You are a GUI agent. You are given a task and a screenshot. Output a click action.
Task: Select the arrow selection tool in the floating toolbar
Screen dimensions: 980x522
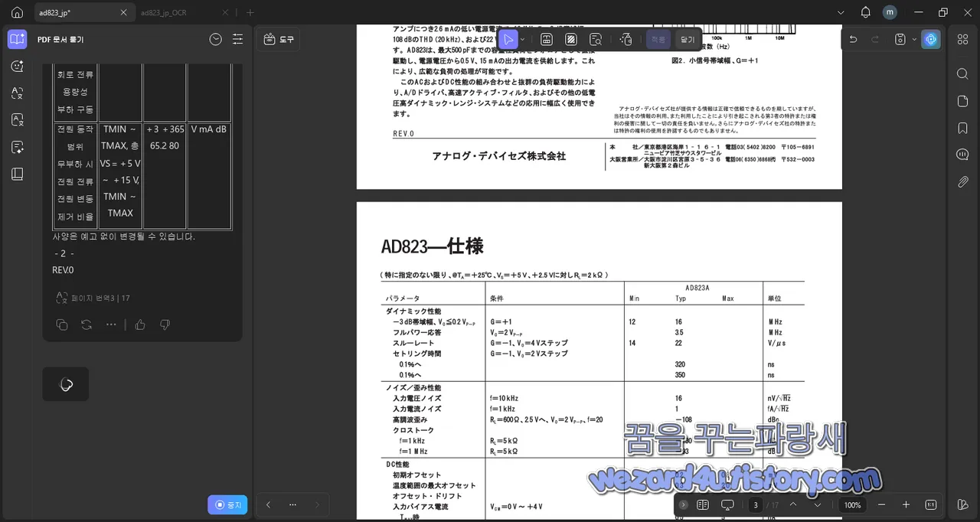pos(509,39)
